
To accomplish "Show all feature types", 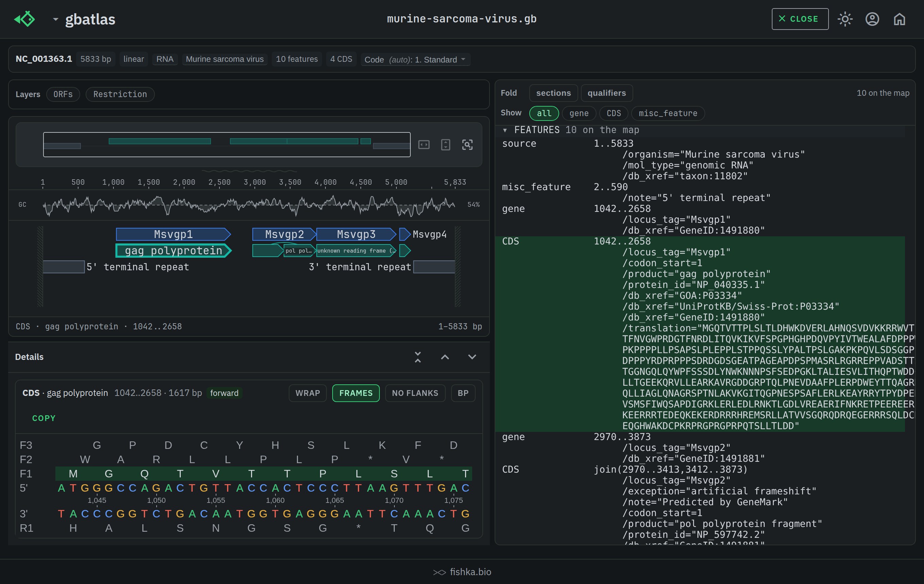I will pos(544,113).
